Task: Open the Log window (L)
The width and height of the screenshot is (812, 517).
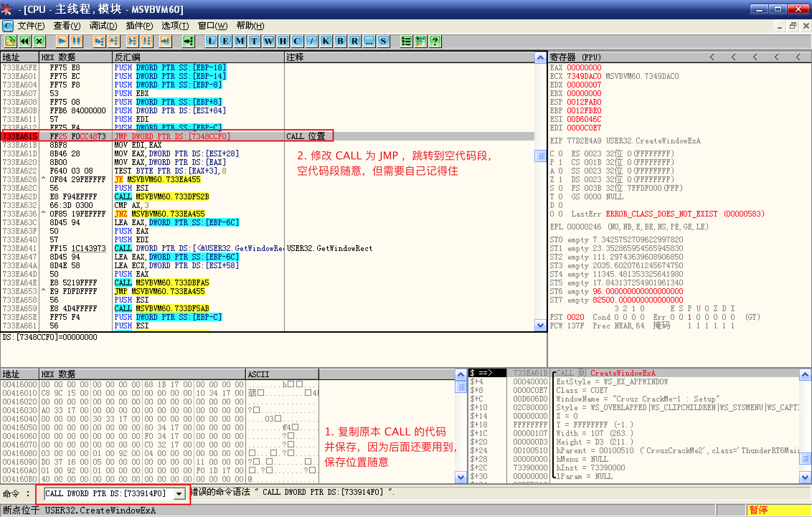Action: (211, 41)
